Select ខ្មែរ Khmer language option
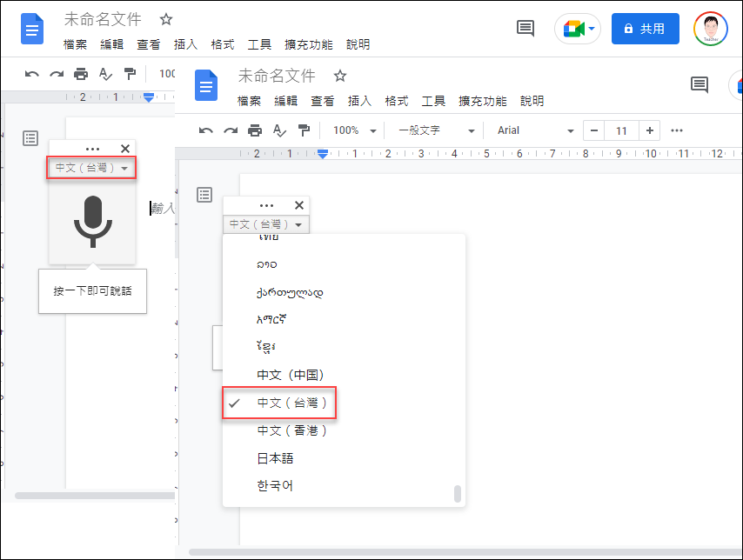 [x=344, y=347]
